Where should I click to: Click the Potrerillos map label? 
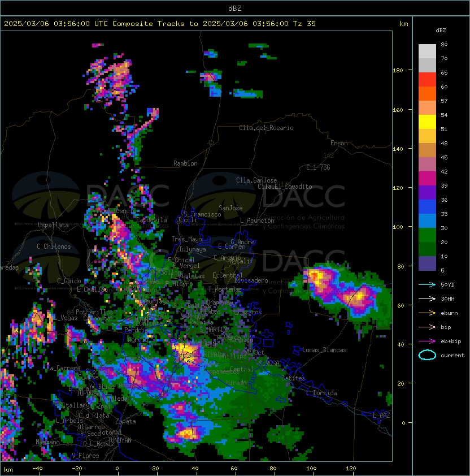coord(94,312)
